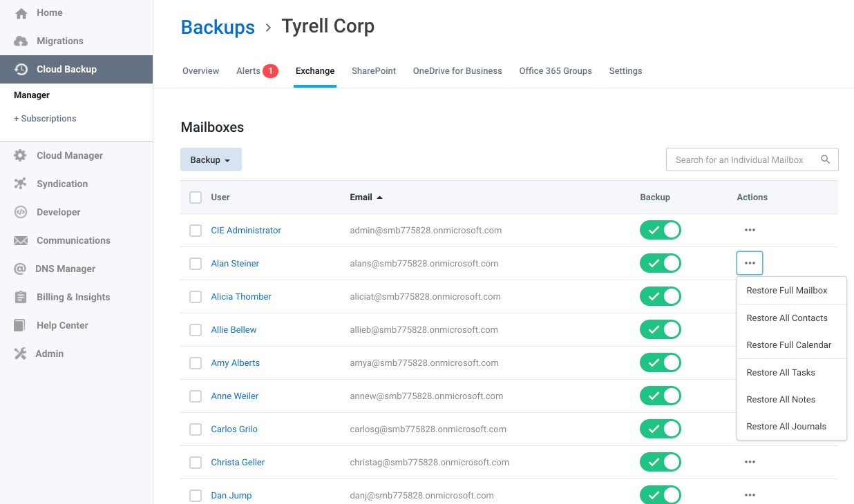Disable backup for Alan Steiner
Screen dimensions: 854x504
(661, 263)
